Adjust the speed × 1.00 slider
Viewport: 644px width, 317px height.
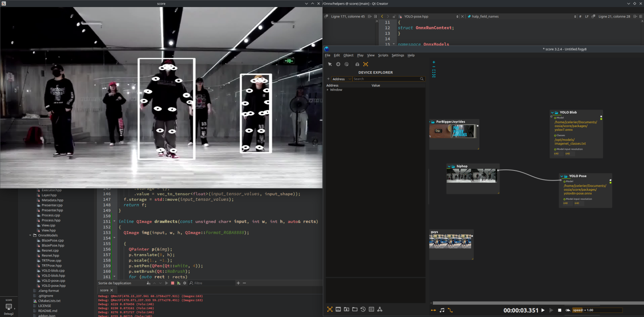[x=597, y=310]
